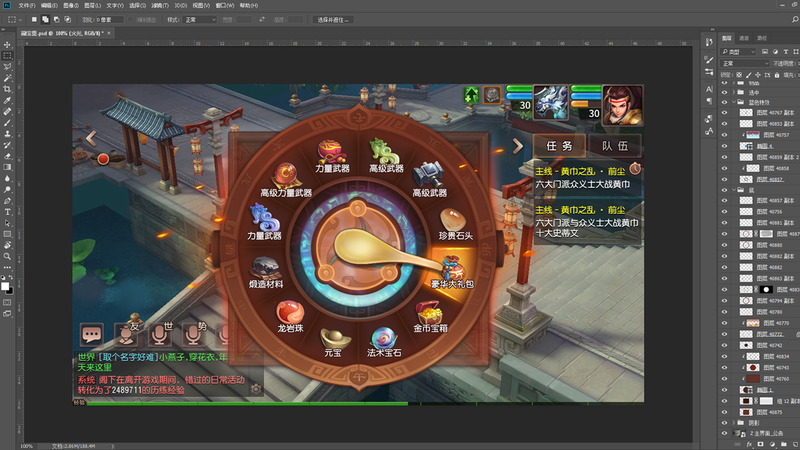Viewport: 800px width, 450px height.
Task: Hide layer 图层 40767 副本
Action: (724, 113)
